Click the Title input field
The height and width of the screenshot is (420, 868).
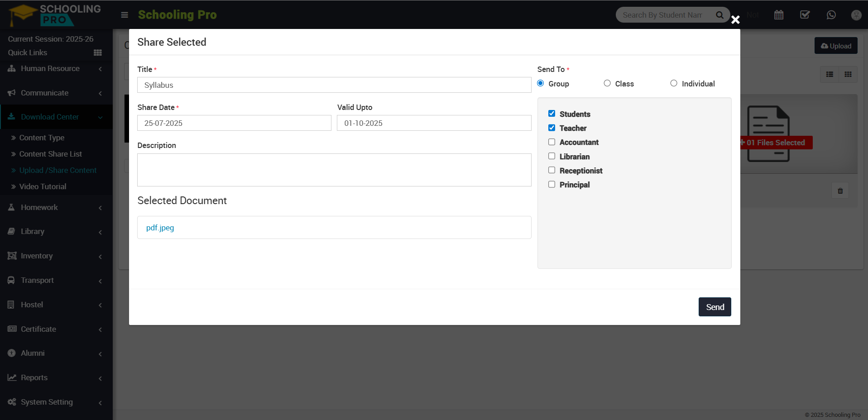(334, 85)
